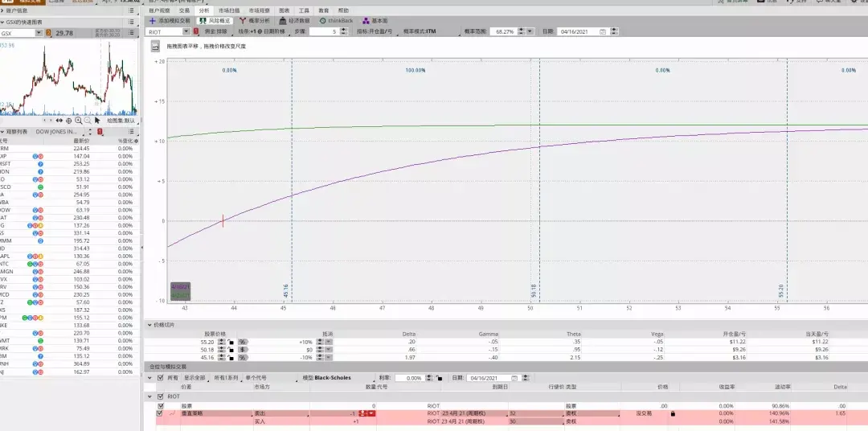Open the GSX symbol dropdown
The height and width of the screenshot is (431, 868).
click(39, 33)
